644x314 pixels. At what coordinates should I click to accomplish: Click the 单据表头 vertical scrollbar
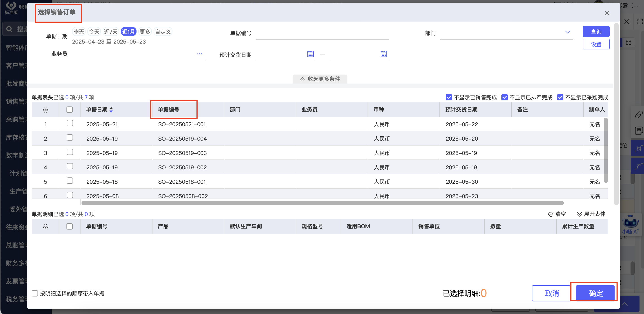606,150
